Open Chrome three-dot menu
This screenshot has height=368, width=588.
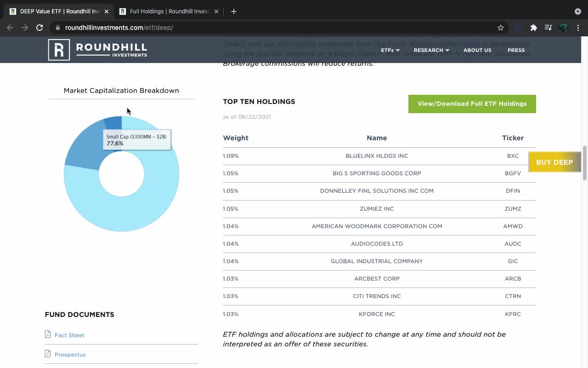(x=578, y=28)
